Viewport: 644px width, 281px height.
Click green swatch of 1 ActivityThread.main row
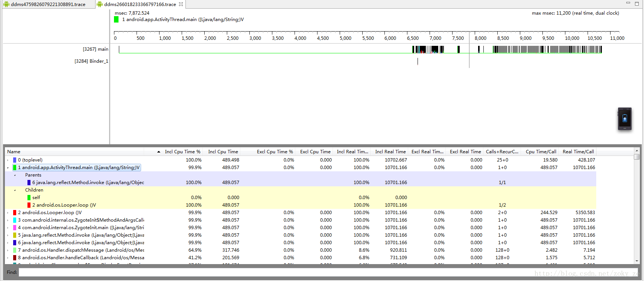point(15,168)
